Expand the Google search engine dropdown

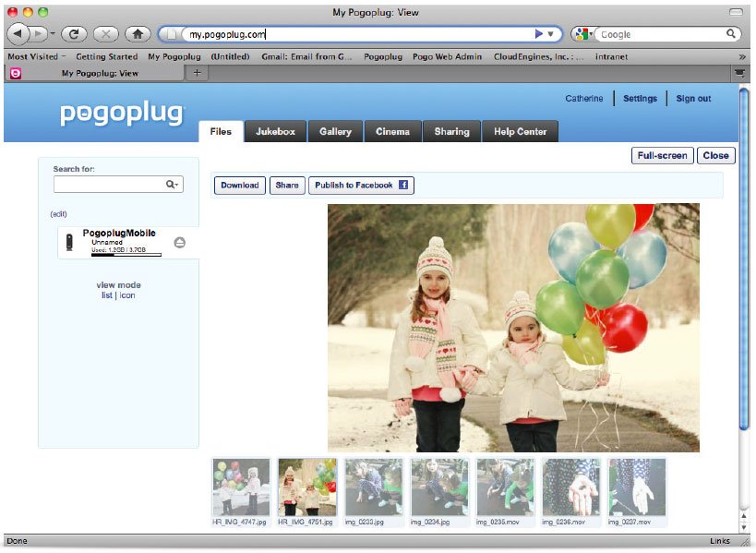(x=583, y=34)
